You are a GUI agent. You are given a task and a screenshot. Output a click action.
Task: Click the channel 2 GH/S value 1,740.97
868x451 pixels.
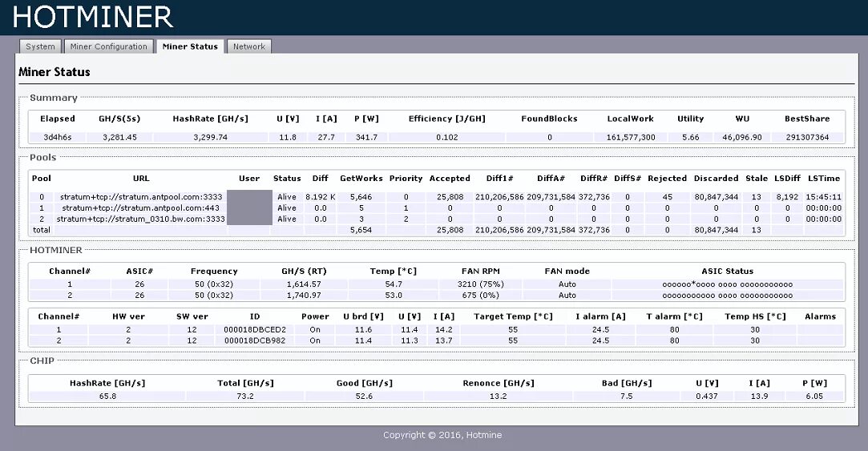(x=304, y=296)
